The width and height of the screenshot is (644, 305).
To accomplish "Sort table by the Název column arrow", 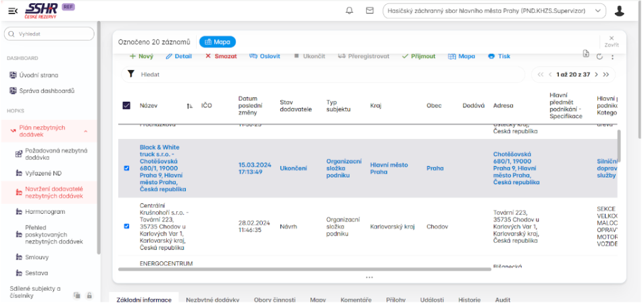I will (189, 106).
